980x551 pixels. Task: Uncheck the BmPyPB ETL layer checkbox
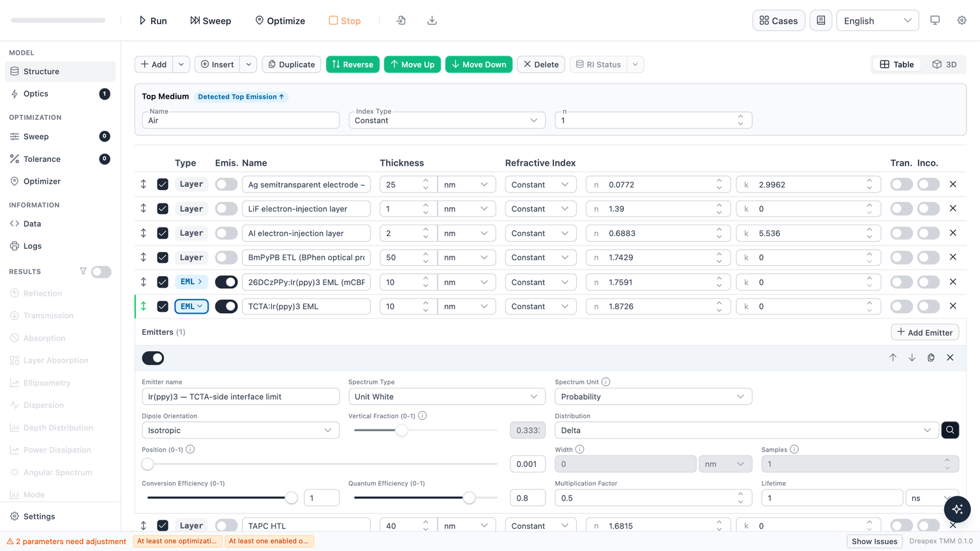point(163,258)
